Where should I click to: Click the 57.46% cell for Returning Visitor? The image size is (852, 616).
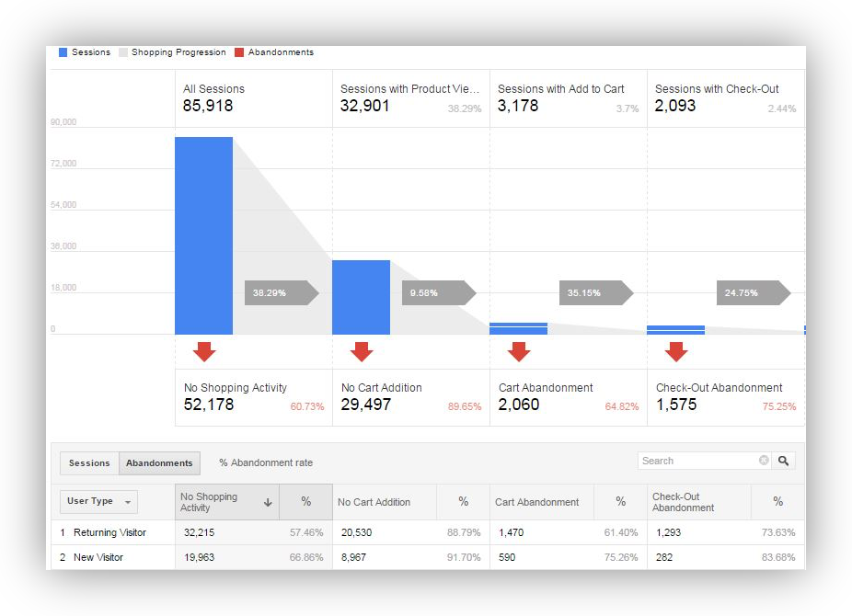click(x=306, y=532)
